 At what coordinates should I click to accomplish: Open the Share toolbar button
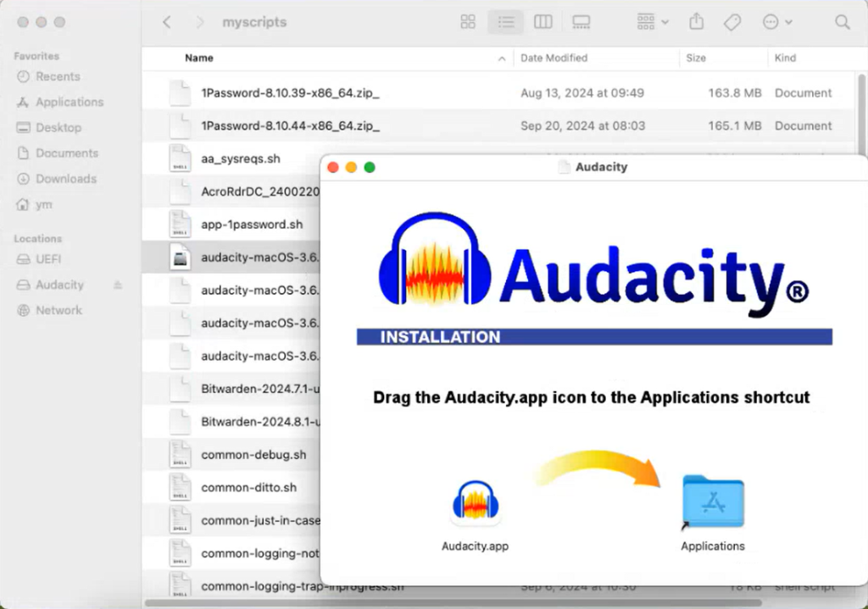tap(697, 22)
